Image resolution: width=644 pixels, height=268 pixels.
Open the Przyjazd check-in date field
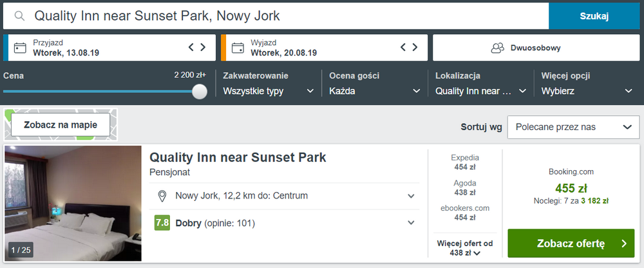[x=109, y=48]
